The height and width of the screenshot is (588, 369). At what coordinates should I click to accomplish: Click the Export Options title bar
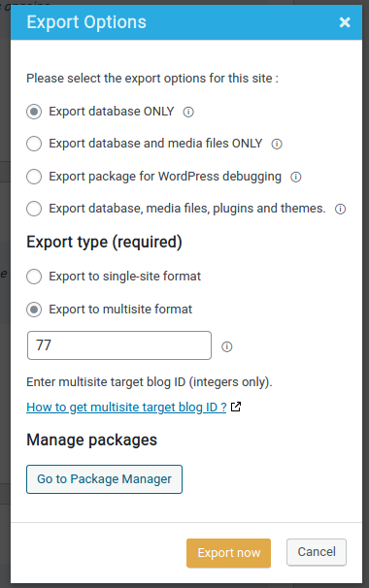186,22
